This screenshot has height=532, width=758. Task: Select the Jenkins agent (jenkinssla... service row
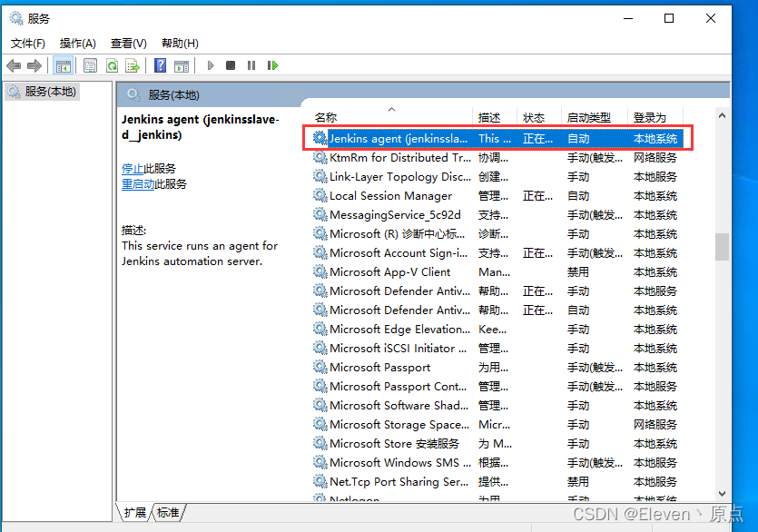[497, 138]
